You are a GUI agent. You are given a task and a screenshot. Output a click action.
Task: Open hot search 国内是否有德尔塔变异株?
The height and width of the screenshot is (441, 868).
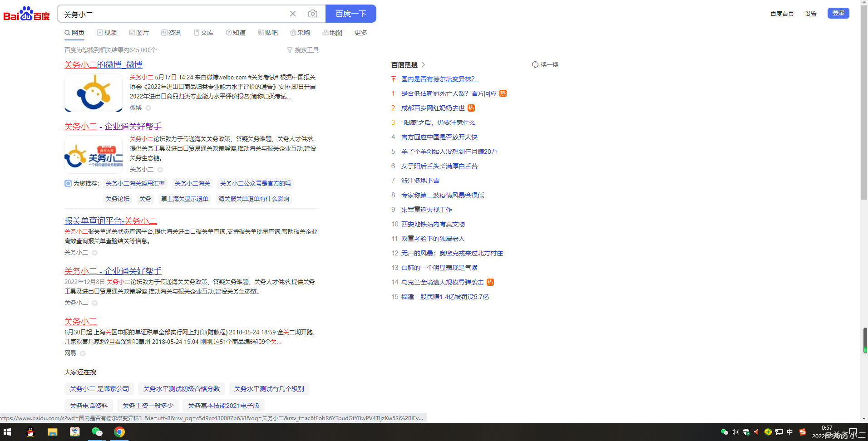click(439, 79)
